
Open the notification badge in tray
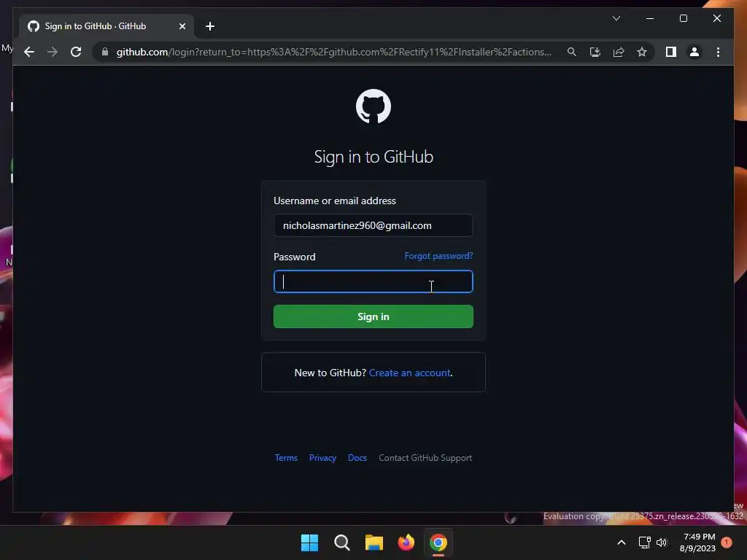point(726,542)
